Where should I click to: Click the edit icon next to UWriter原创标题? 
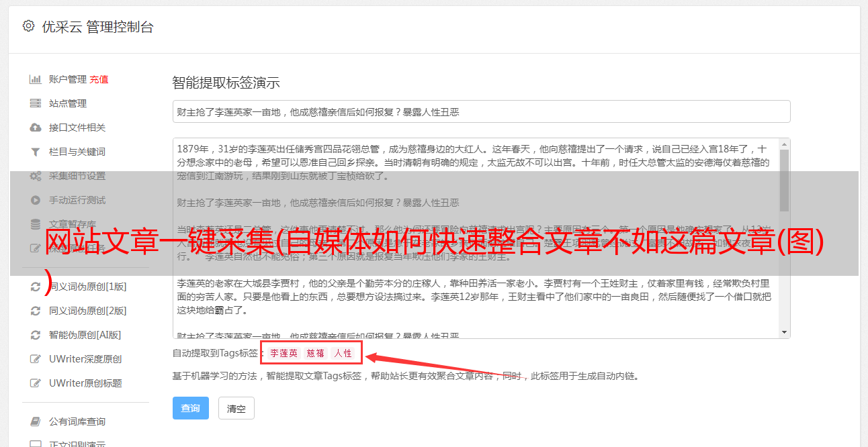(x=36, y=383)
